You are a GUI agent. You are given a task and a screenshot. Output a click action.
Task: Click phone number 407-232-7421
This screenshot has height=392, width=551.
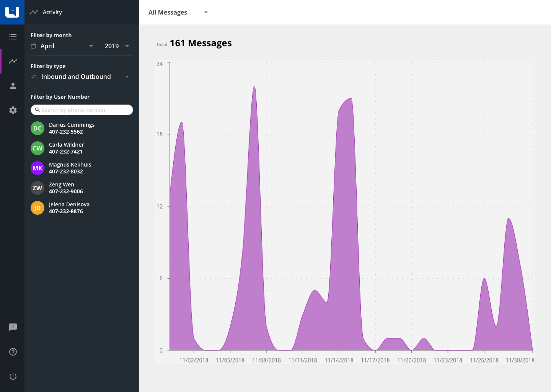point(66,152)
